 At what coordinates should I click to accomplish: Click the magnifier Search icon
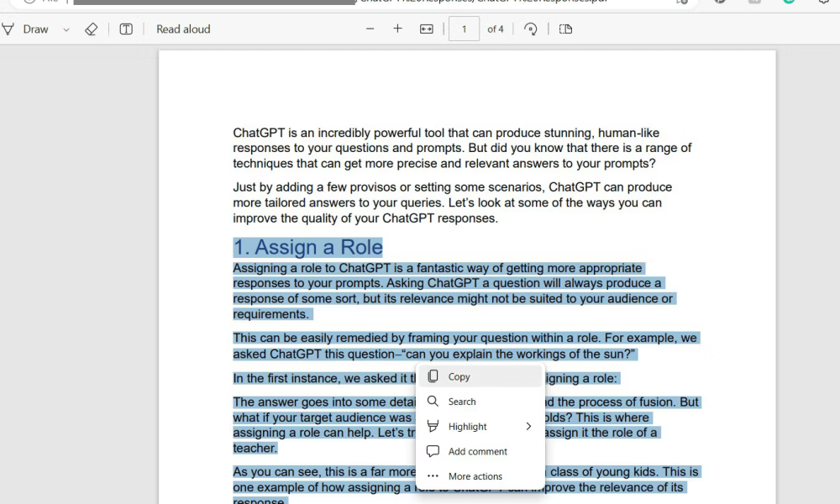(x=433, y=402)
